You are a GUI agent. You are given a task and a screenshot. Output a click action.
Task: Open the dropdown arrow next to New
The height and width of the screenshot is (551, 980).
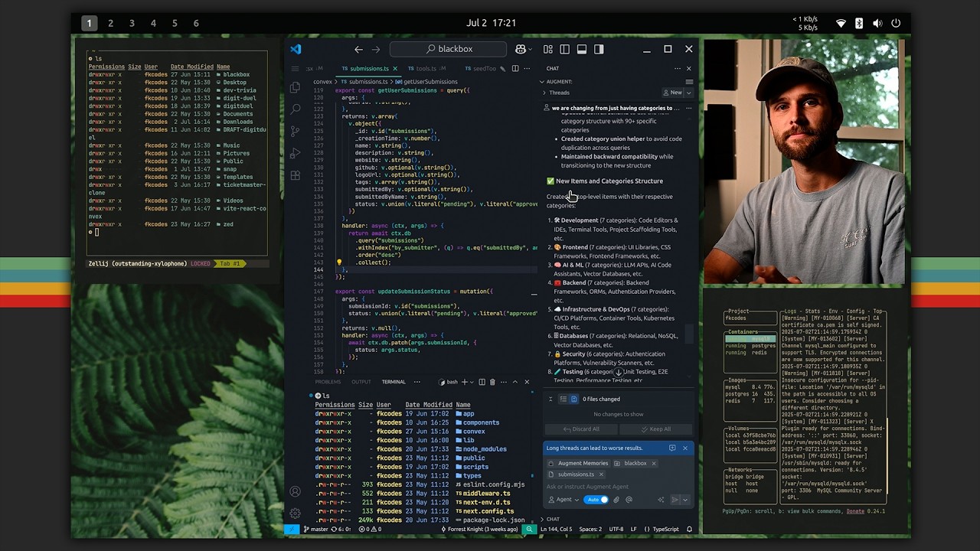tap(688, 93)
